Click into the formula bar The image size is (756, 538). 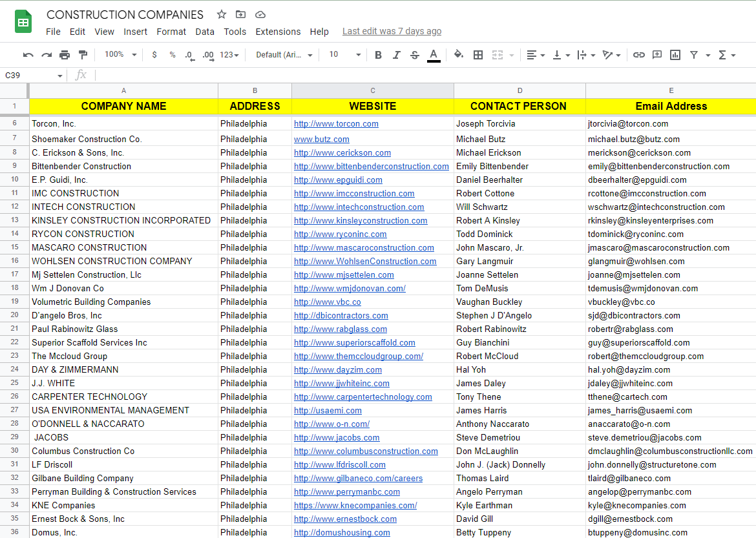coord(425,76)
